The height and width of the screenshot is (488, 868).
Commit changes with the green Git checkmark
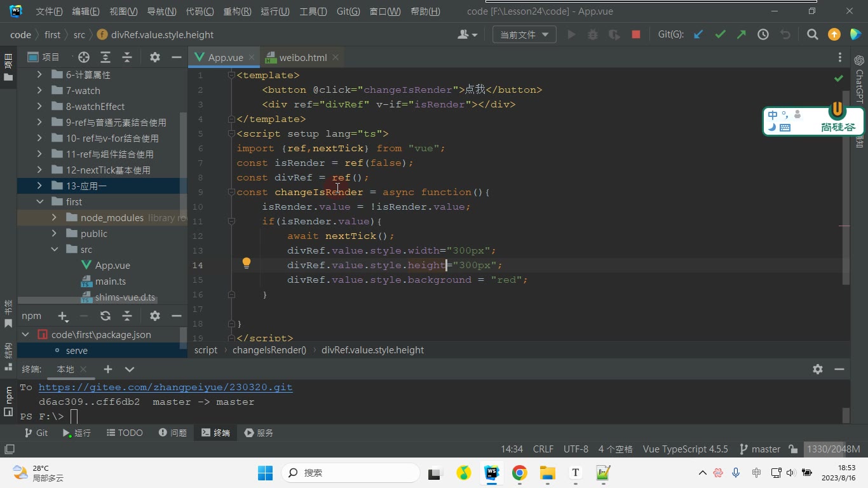coord(720,35)
